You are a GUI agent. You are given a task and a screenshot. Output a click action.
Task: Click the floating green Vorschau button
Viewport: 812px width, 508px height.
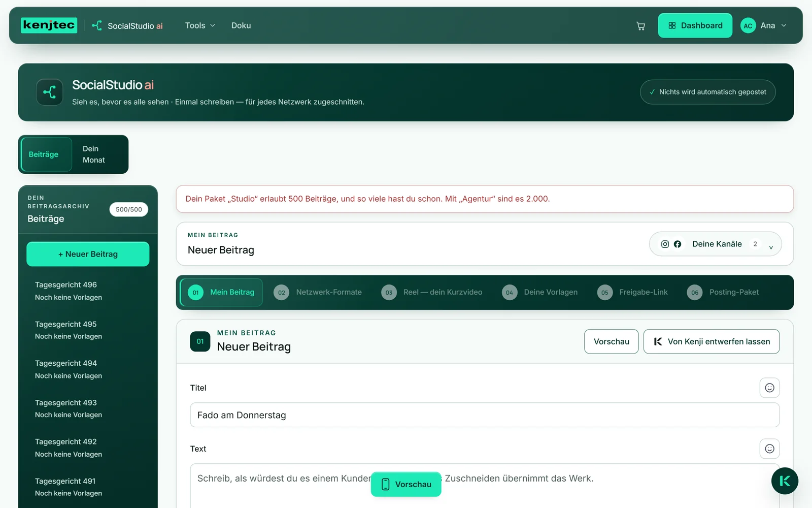point(406,484)
